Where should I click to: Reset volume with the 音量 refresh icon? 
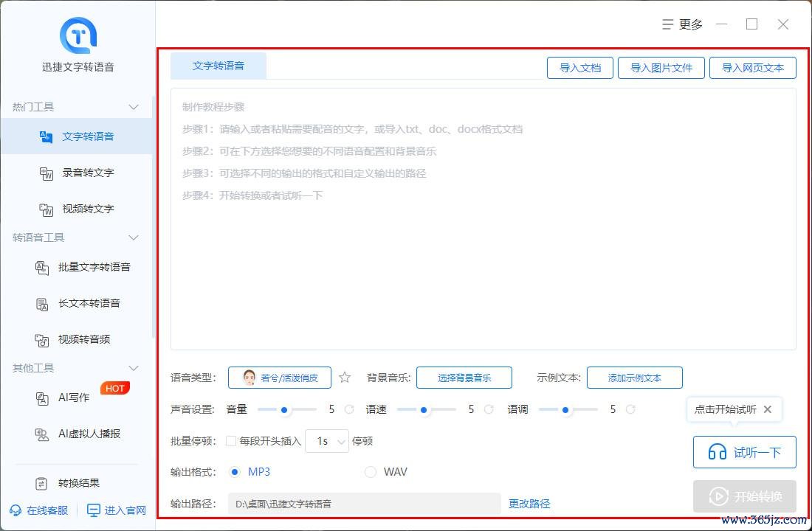pyautogui.click(x=349, y=409)
